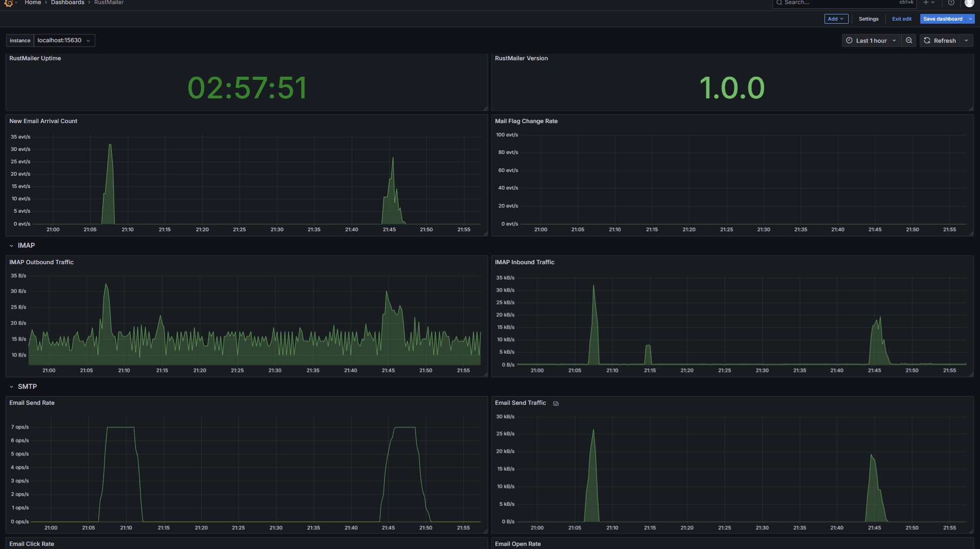Open the Save dashboard options arrow

(x=970, y=19)
